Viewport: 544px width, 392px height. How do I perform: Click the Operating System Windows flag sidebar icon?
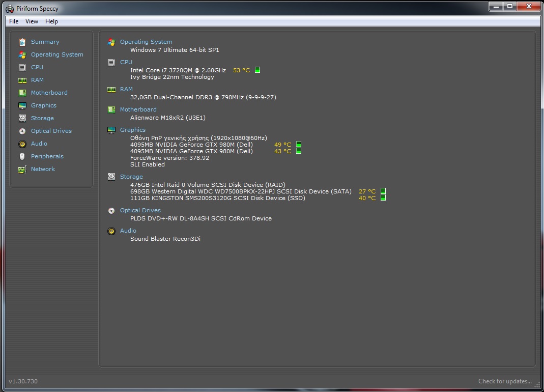click(x=22, y=55)
